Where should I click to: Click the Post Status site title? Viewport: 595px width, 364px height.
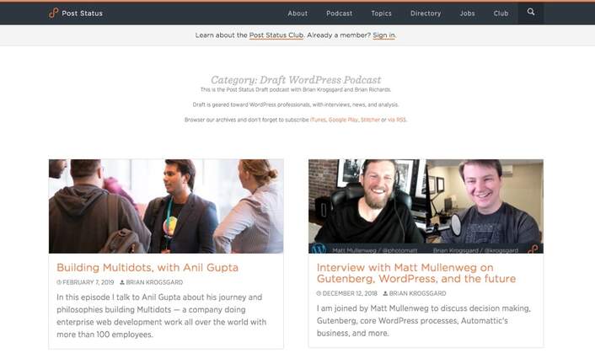click(x=82, y=13)
